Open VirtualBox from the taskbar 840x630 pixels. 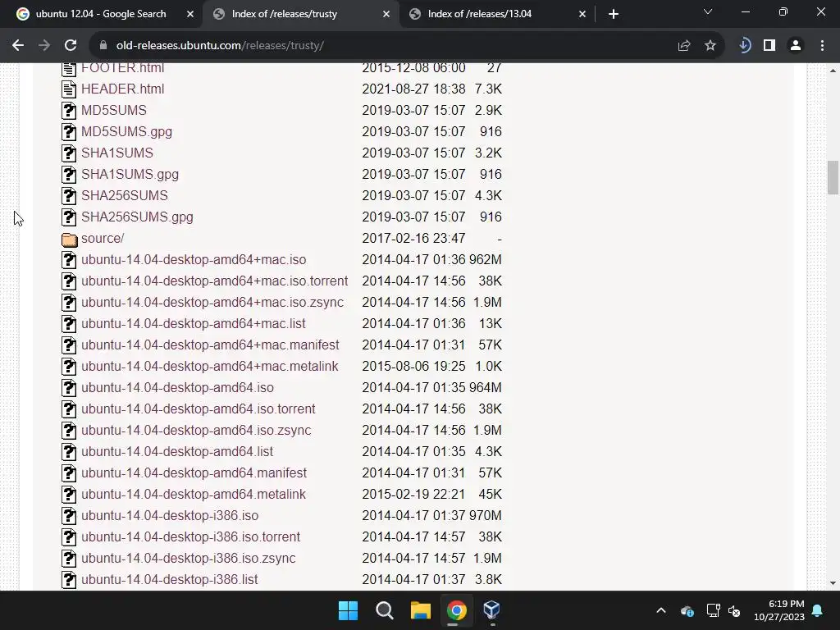pos(492,610)
